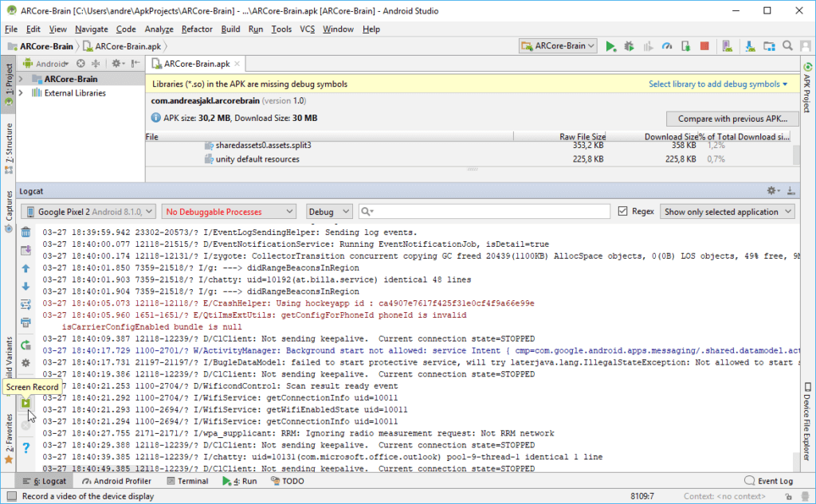Open the 2: Favorites side tab
Screen dimensions: 816x504
point(8,438)
